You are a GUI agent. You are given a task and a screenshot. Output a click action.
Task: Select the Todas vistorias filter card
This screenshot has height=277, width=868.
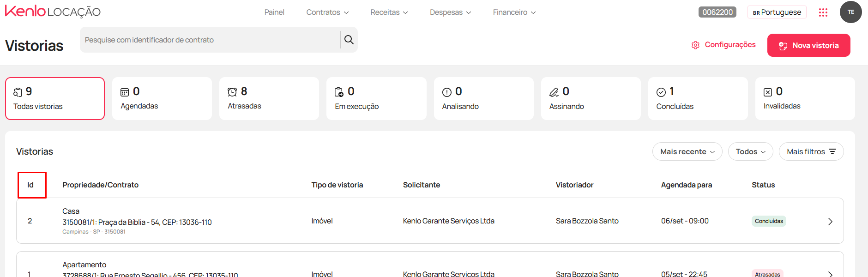(55, 98)
